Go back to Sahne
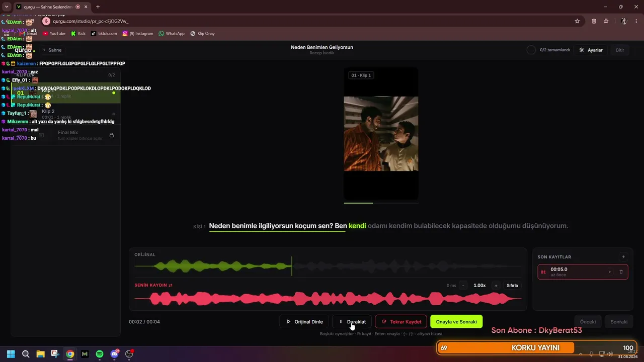 coord(52,50)
